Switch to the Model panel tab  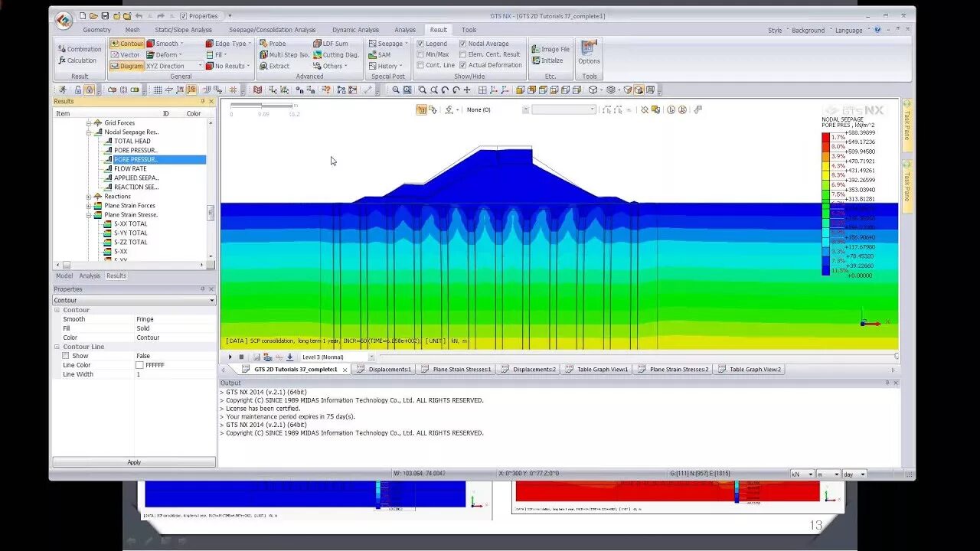(x=64, y=275)
